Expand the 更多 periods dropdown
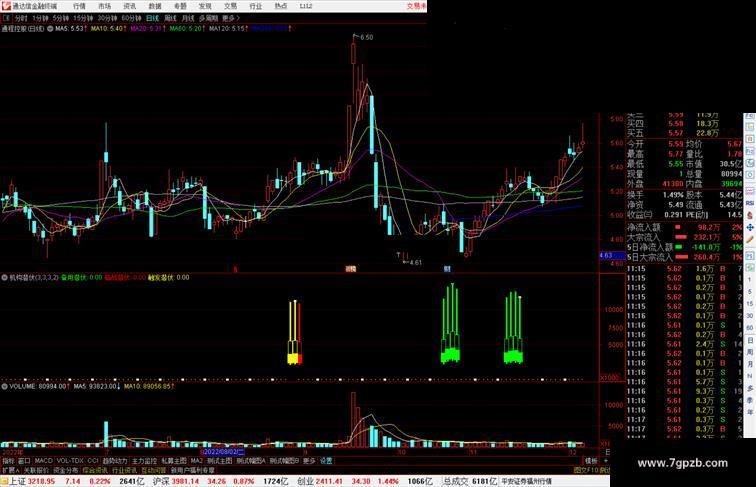 [231, 18]
